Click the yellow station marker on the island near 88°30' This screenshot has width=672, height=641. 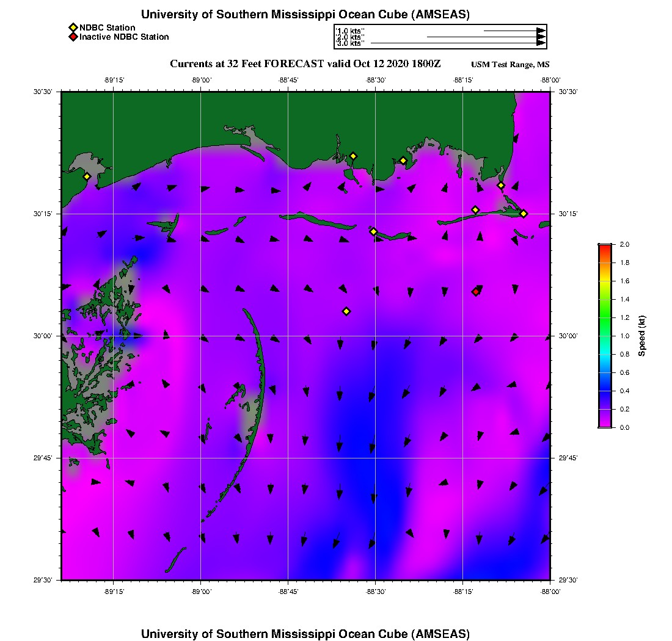(373, 231)
